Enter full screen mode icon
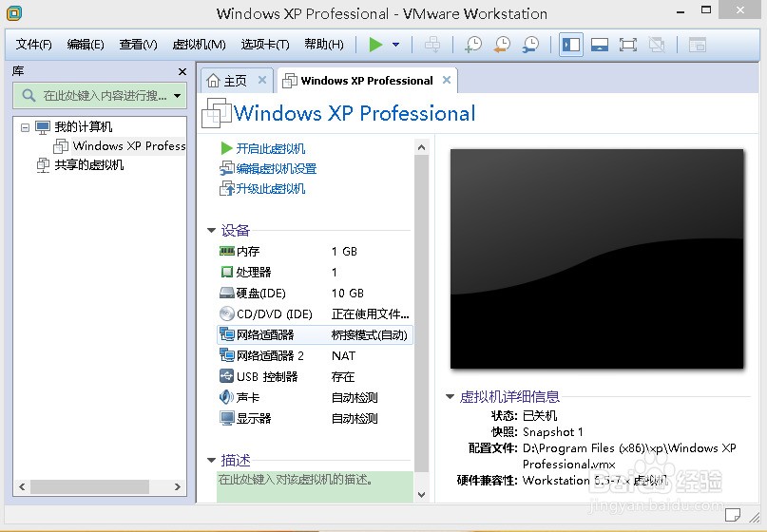This screenshot has height=532, width=767. (628, 45)
